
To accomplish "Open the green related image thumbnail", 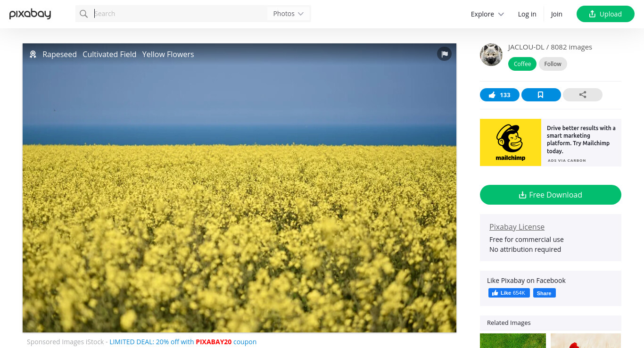I will click(x=513, y=341).
